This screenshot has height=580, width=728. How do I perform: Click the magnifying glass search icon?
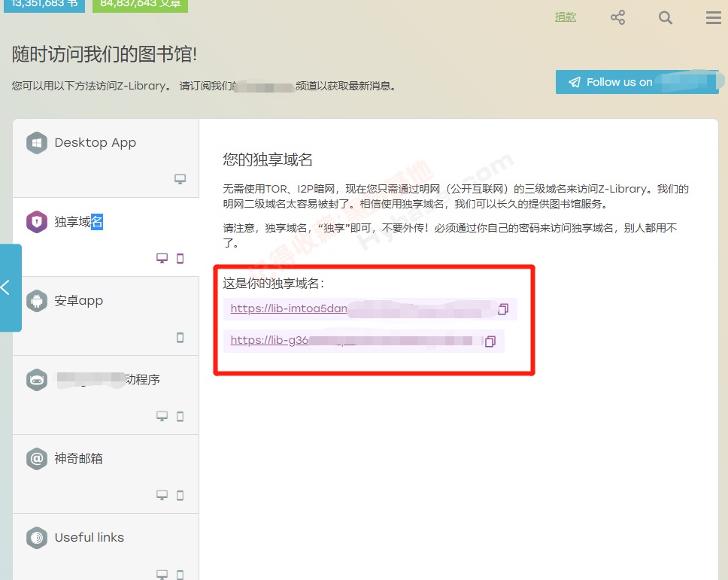coord(666,17)
